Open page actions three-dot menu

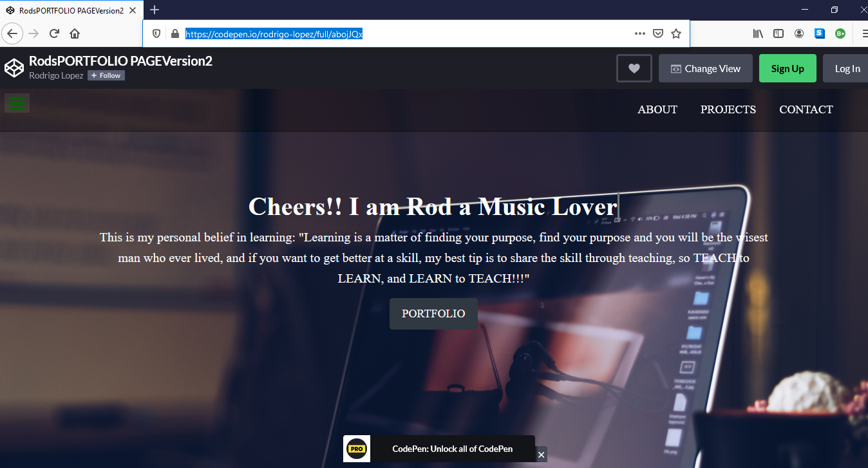pos(639,33)
